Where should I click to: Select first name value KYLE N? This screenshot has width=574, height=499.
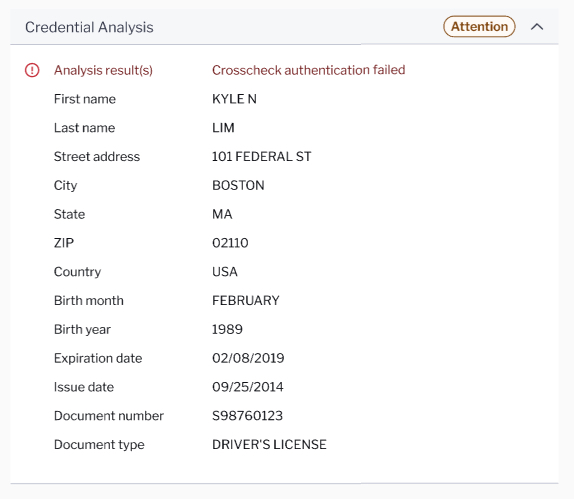pos(234,99)
